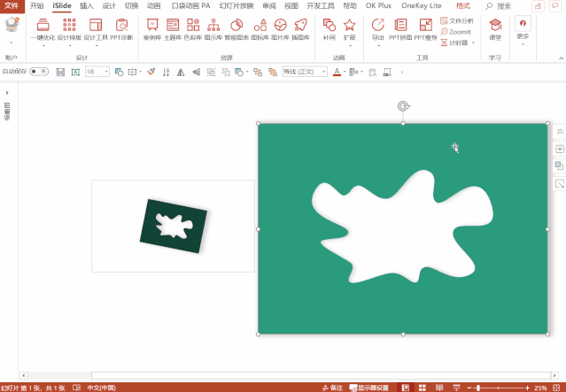
Task: Open the 文件 menu
Action: 12,6
